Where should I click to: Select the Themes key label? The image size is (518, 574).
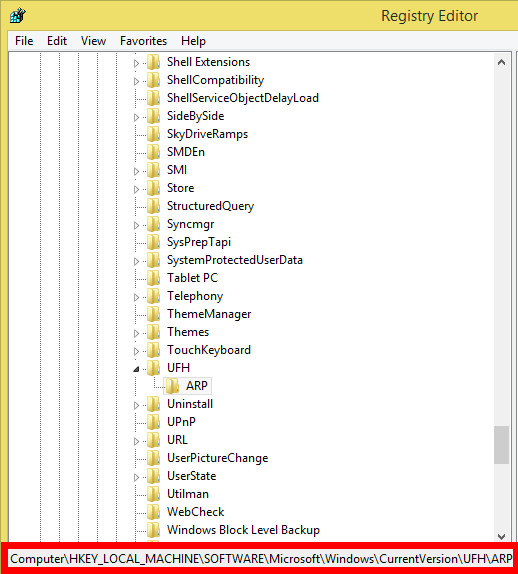pyautogui.click(x=188, y=332)
